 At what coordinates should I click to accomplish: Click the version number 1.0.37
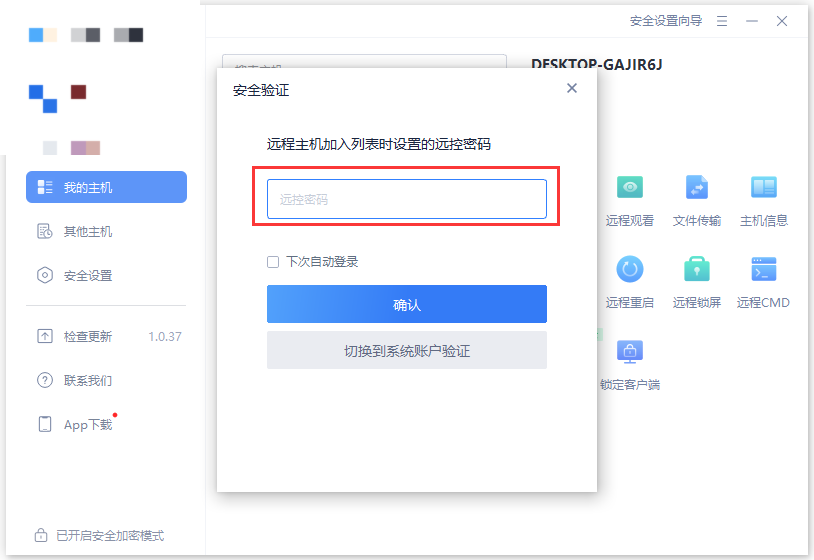[x=165, y=337]
